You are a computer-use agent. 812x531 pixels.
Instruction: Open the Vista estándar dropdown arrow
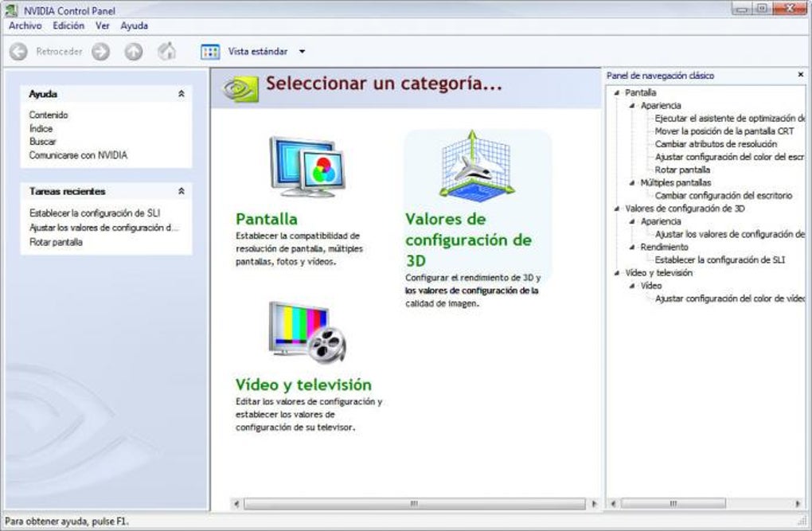point(302,51)
